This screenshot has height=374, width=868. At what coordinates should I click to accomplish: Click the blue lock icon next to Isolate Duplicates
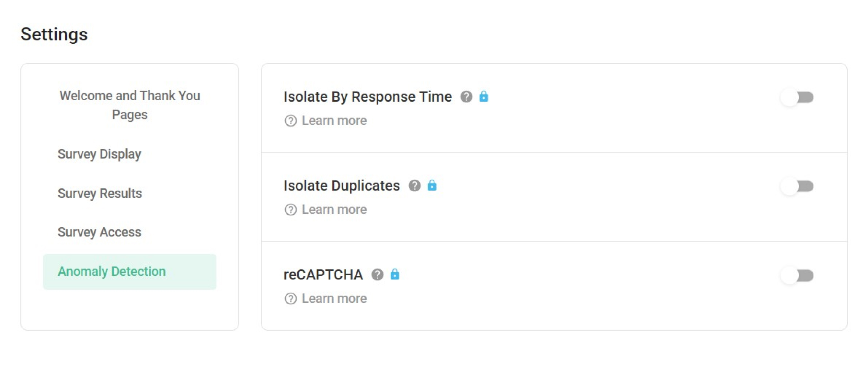point(432,185)
